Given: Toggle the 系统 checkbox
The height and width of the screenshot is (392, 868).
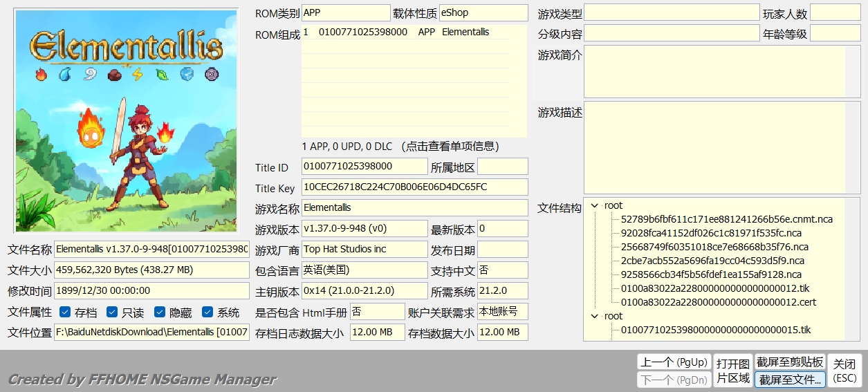Looking at the screenshot, I should pyautogui.click(x=207, y=312).
